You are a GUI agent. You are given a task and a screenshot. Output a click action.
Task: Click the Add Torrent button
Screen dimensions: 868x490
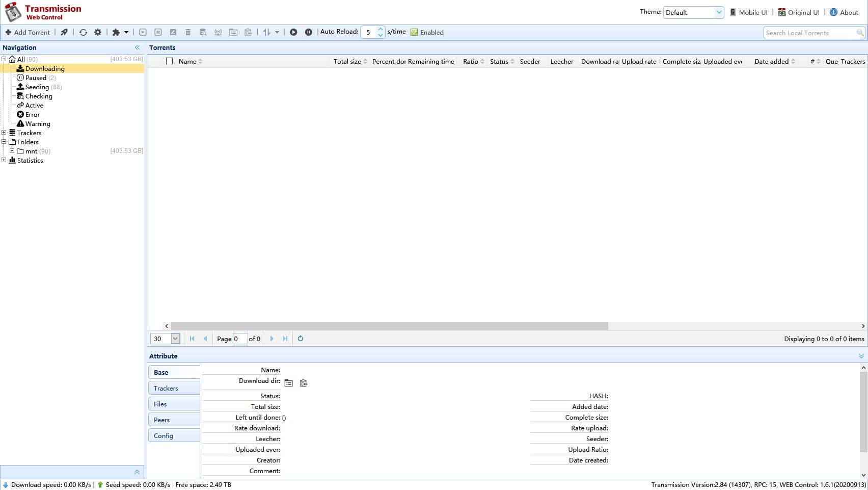tap(28, 32)
